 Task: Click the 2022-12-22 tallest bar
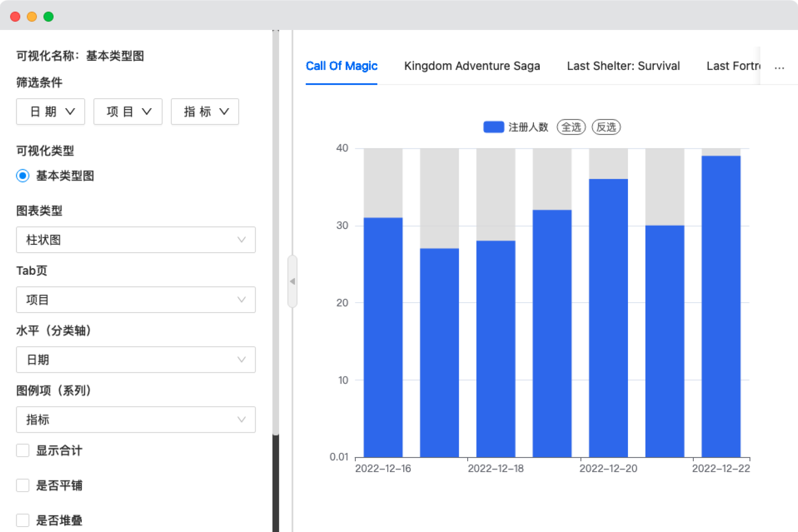click(x=721, y=306)
